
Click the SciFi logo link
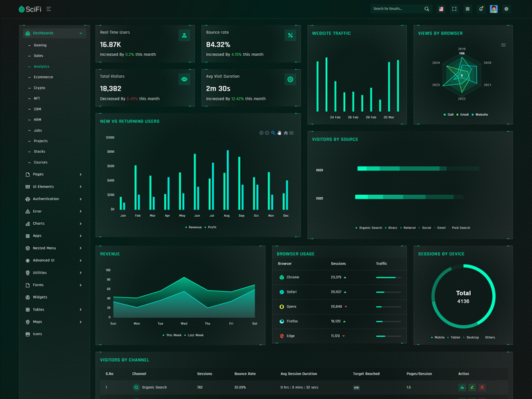[x=31, y=9]
